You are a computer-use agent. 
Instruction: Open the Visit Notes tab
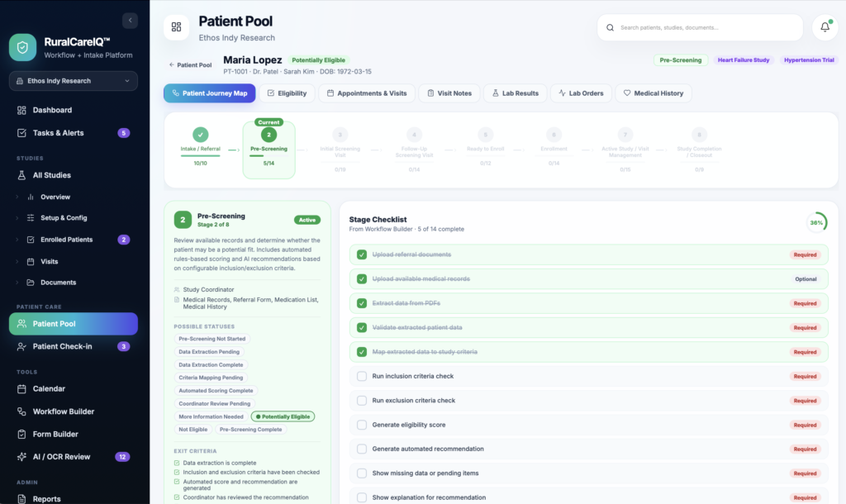(x=449, y=93)
